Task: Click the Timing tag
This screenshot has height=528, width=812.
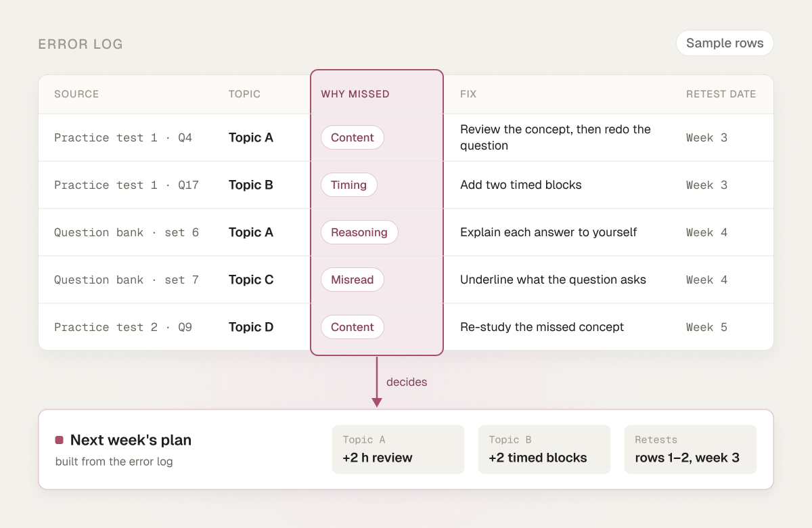Action: (x=349, y=185)
